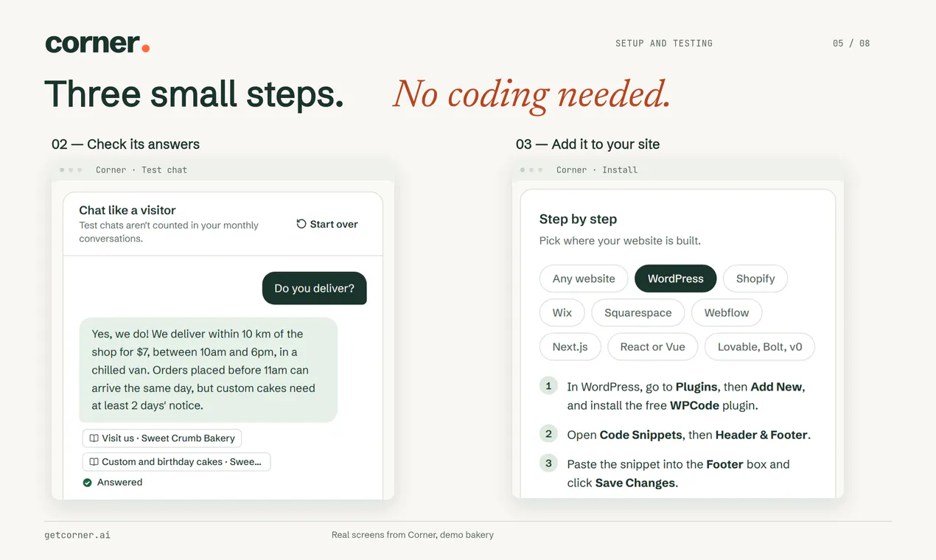The width and height of the screenshot is (936, 560).
Task: Click the "Do you deliver?" message bubble
Action: [x=315, y=288]
